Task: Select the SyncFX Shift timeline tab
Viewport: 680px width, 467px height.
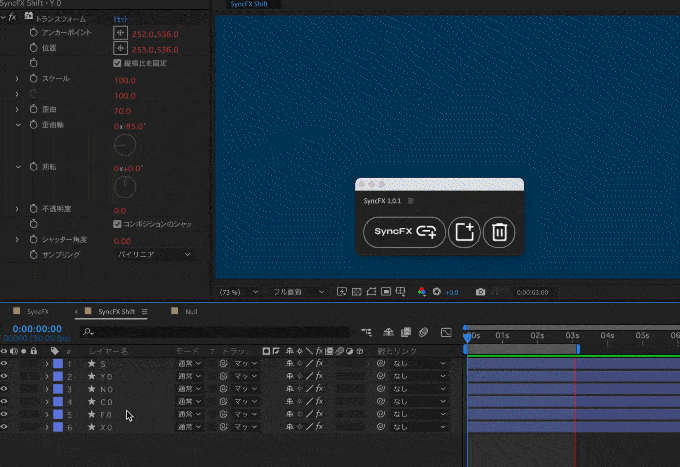Action: [x=116, y=311]
